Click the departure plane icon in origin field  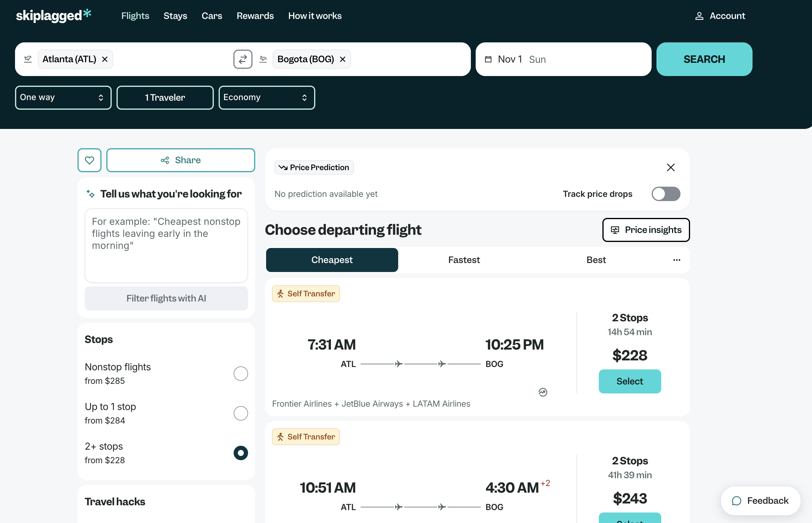pos(28,59)
